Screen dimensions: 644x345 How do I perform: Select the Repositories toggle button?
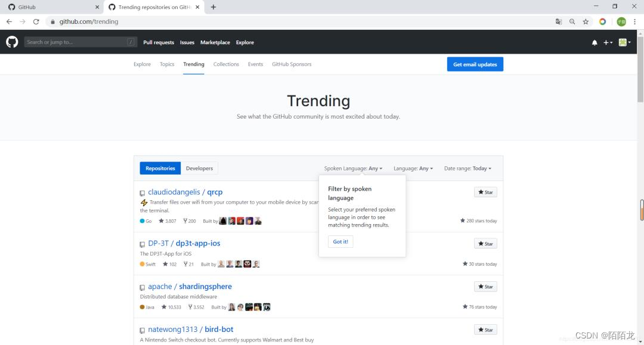[160, 168]
